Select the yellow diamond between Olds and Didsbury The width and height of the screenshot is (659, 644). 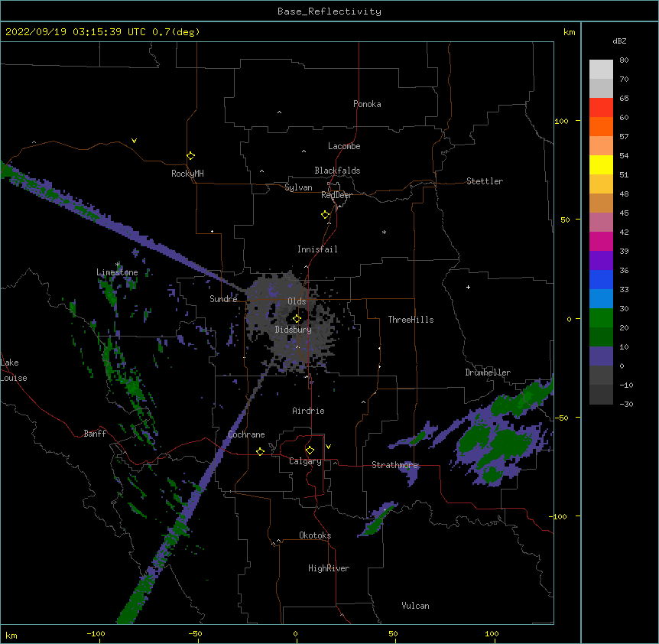pos(297,318)
